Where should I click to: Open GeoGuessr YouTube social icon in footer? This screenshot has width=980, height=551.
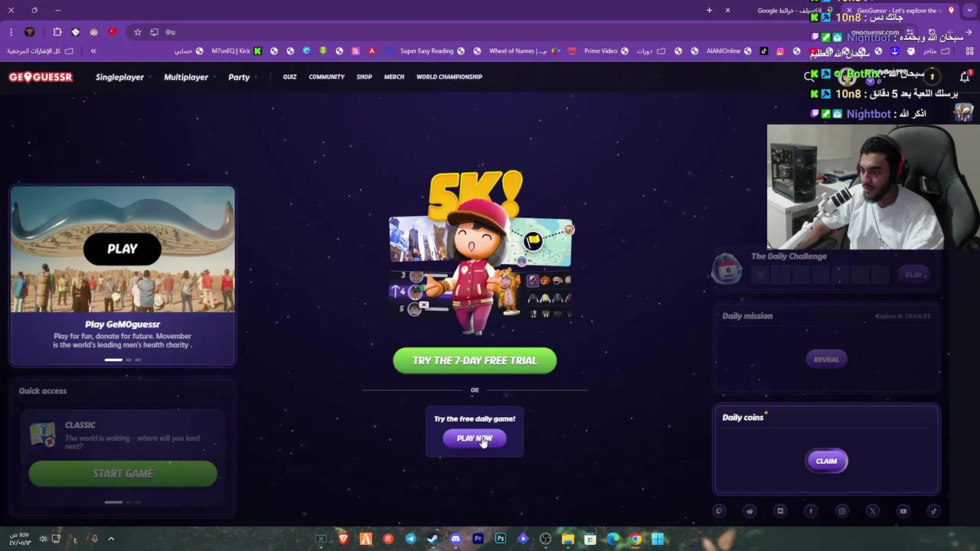coord(903,511)
